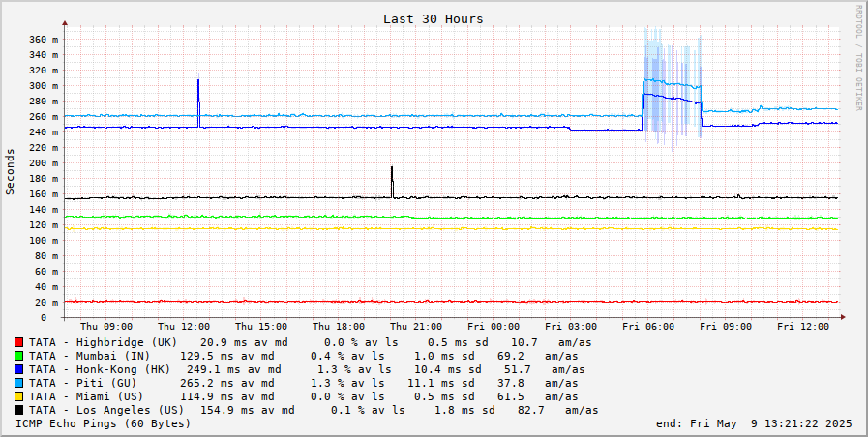This screenshot has width=868, height=437.
Task: Click the red Highbridge legend swatch
Action: pyautogui.click(x=18, y=342)
